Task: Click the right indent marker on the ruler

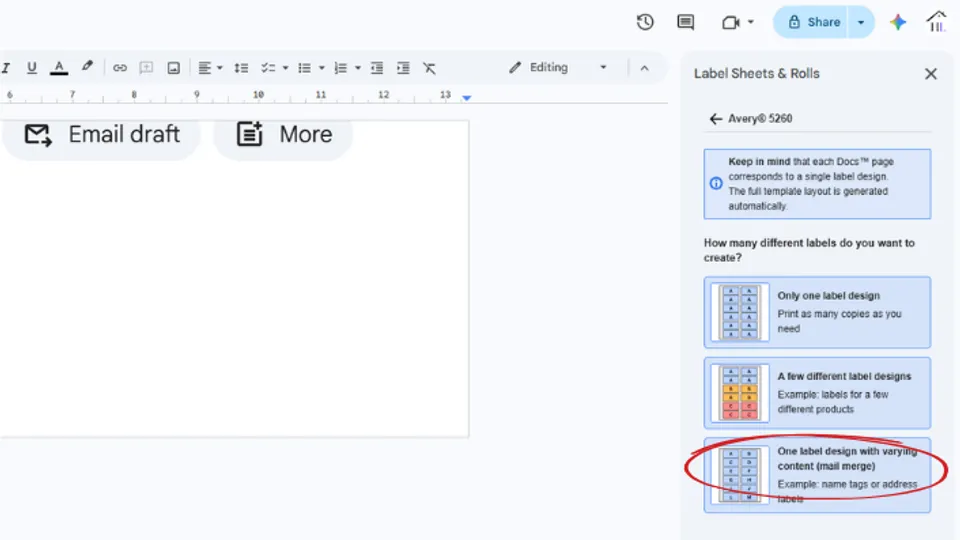Action: click(x=467, y=97)
